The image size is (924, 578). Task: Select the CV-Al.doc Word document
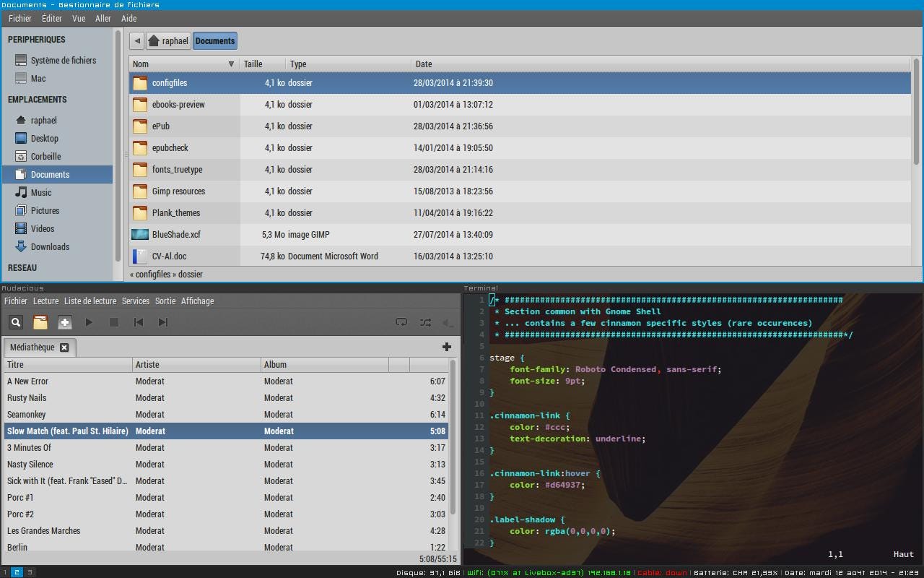[x=520, y=256]
